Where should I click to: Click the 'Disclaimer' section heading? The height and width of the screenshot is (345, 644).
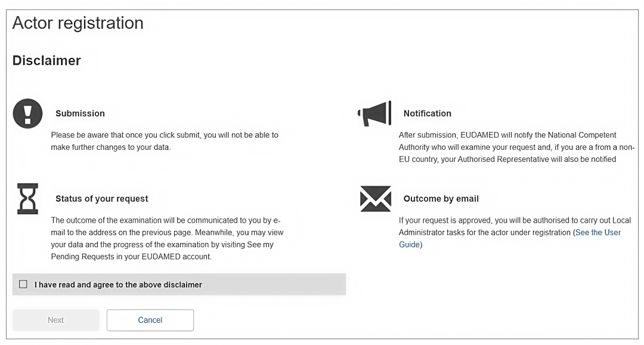(x=47, y=60)
